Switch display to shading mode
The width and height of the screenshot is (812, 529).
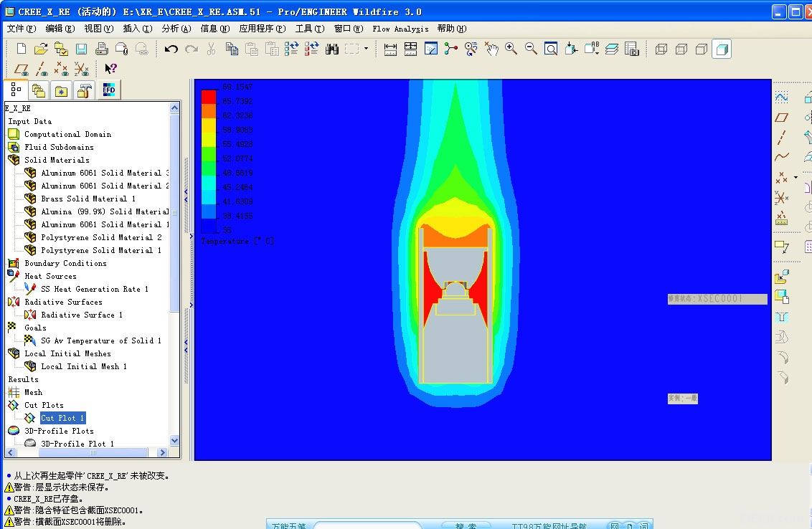coord(722,49)
